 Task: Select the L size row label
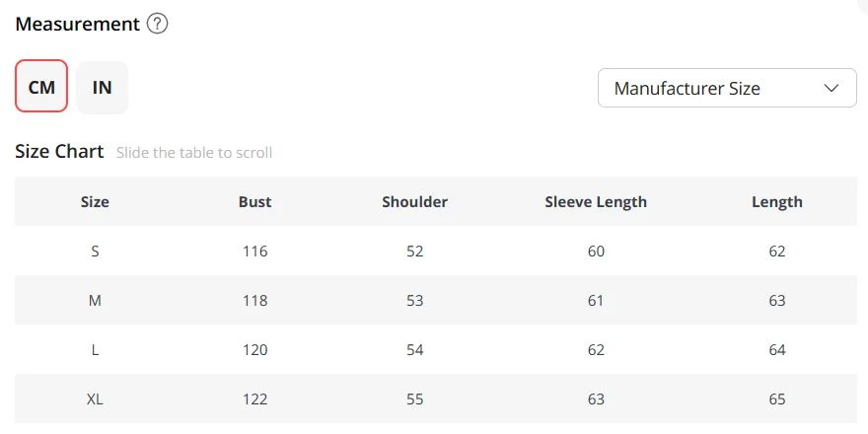[95, 350]
